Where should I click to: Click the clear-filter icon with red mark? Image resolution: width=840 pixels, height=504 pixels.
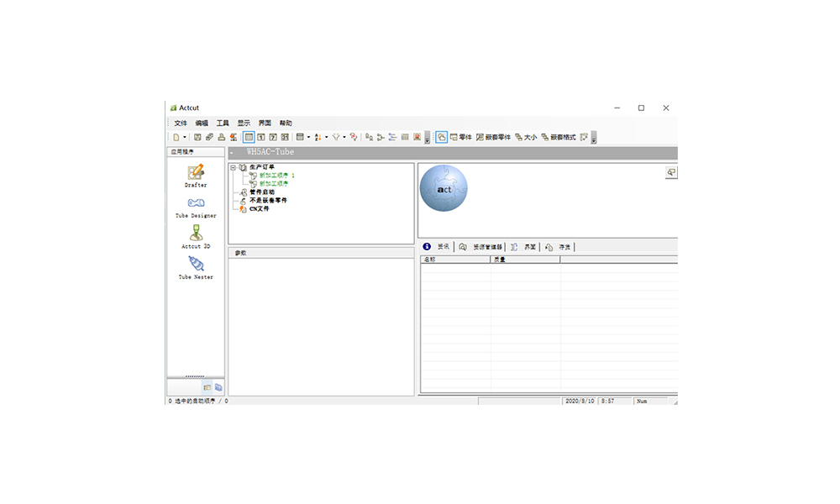354,137
